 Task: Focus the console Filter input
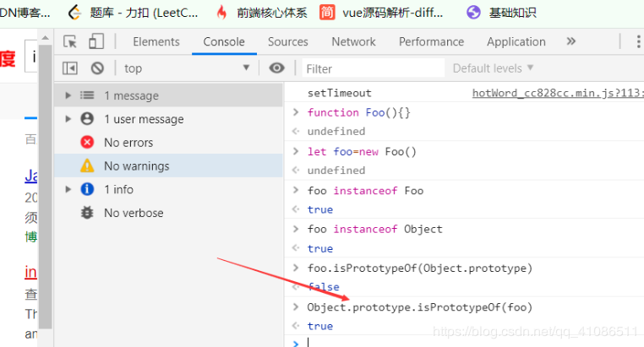coord(374,68)
